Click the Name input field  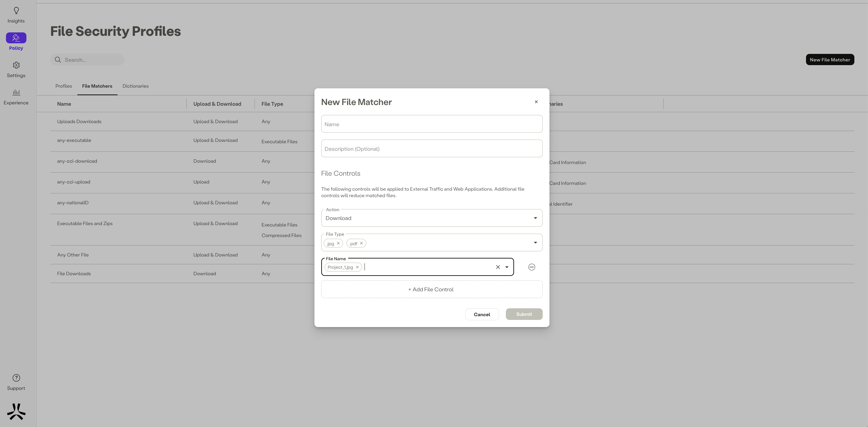pos(431,124)
